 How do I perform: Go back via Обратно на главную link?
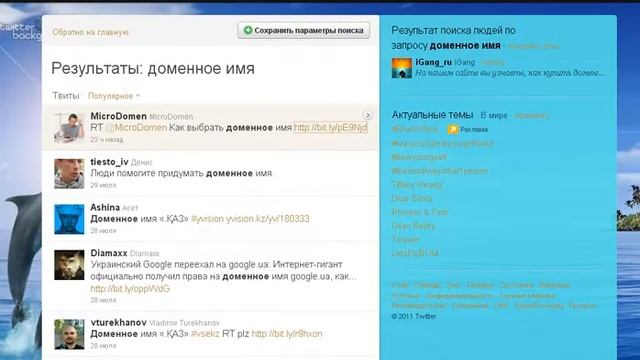pyautogui.click(x=90, y=32)
